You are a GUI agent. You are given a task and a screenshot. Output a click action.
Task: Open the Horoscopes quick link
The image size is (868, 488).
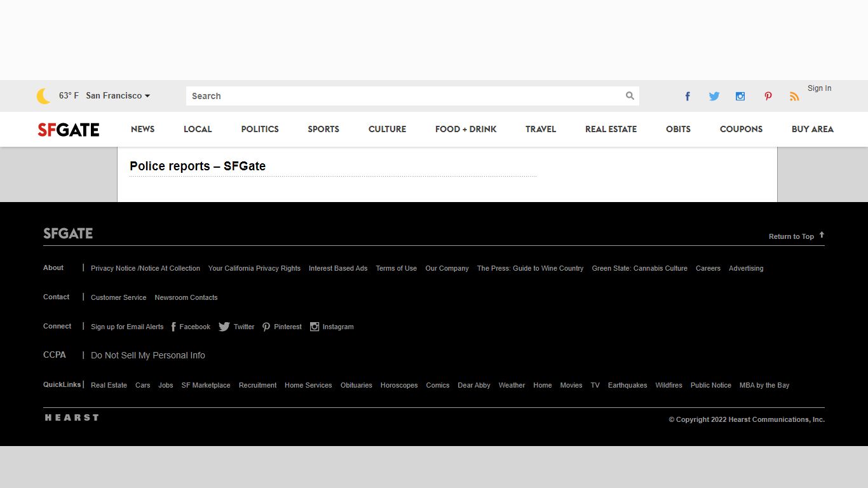[399, 385]
